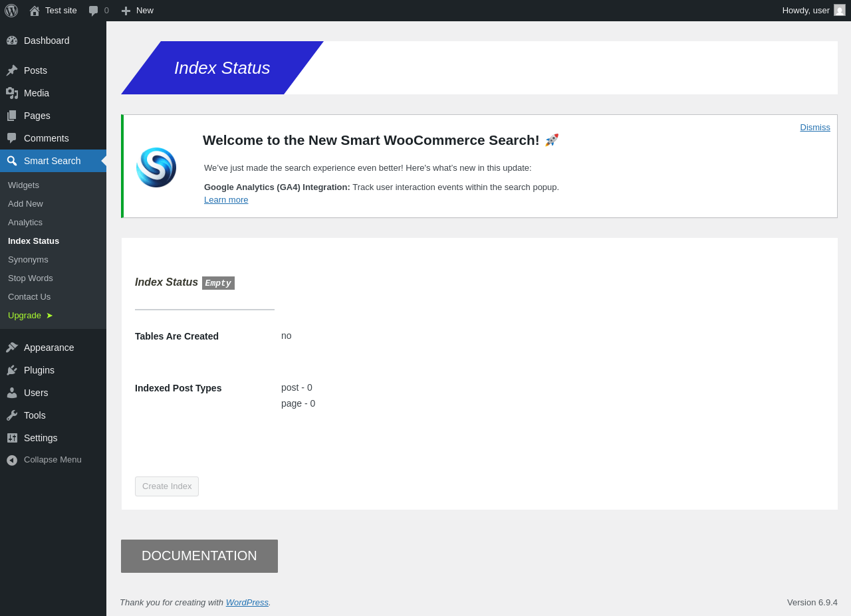Open the Howdy, user account menu

(814, 11)
